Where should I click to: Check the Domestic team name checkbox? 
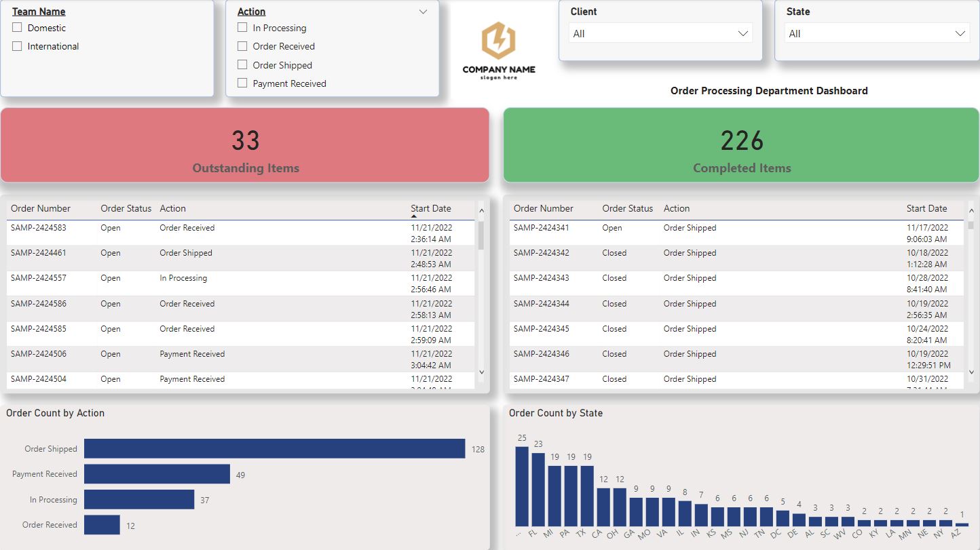pos(18,28)
